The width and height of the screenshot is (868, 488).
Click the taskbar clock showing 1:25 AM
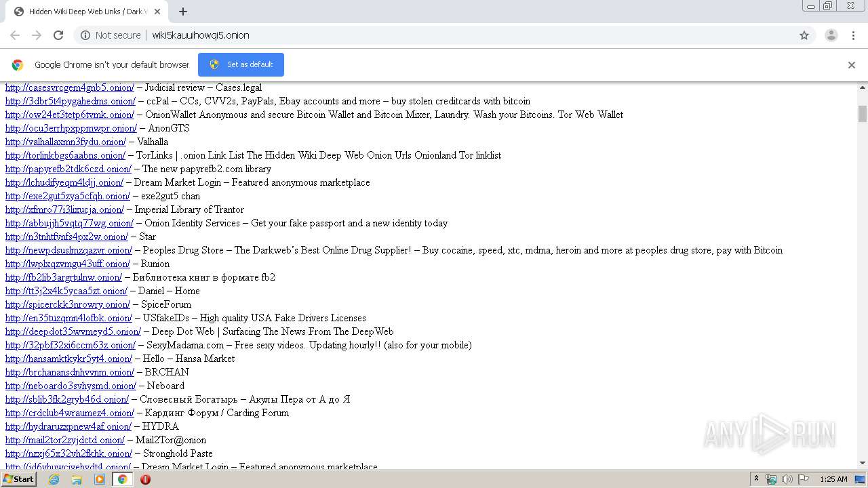tap(833, 479)
